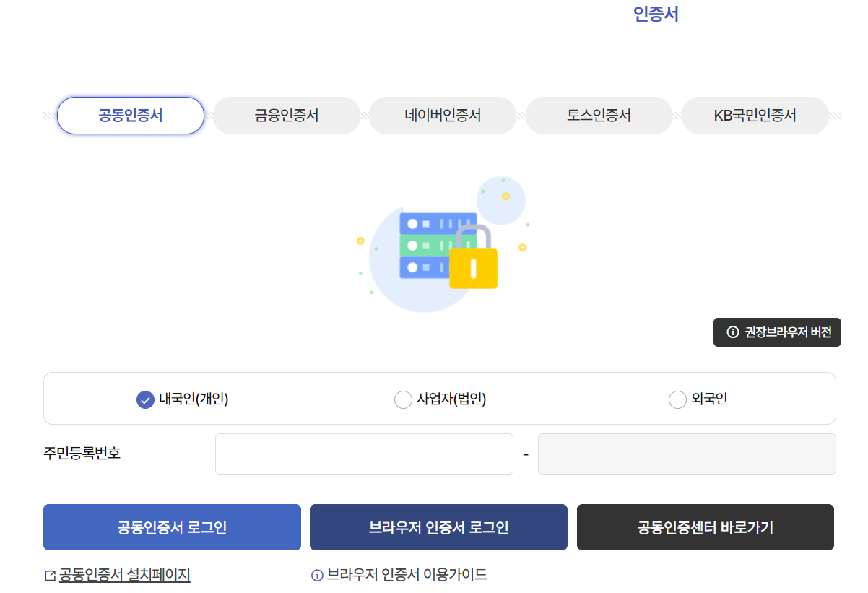The height and width of the screenshot is (593, 868).
Task: Click the 공동인증서 로그인 button
Action: point(172,527)
